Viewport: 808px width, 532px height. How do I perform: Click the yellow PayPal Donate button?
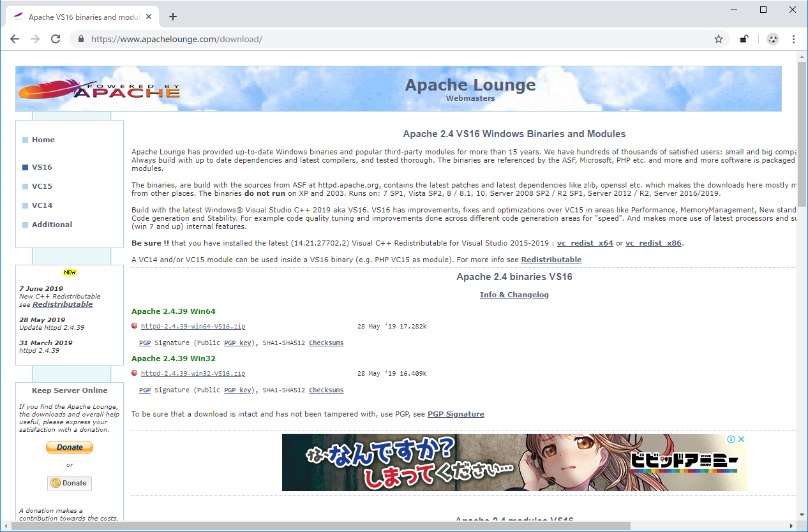tap(70, 448)
